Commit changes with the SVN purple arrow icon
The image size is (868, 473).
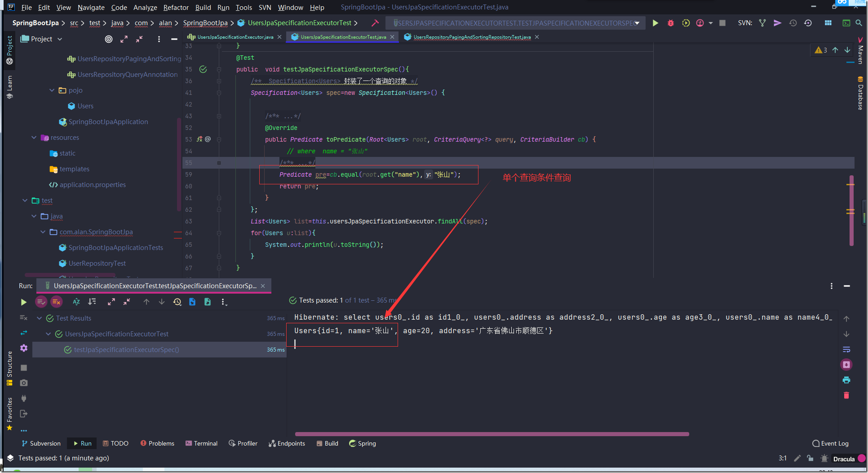[x=778, y=23]
